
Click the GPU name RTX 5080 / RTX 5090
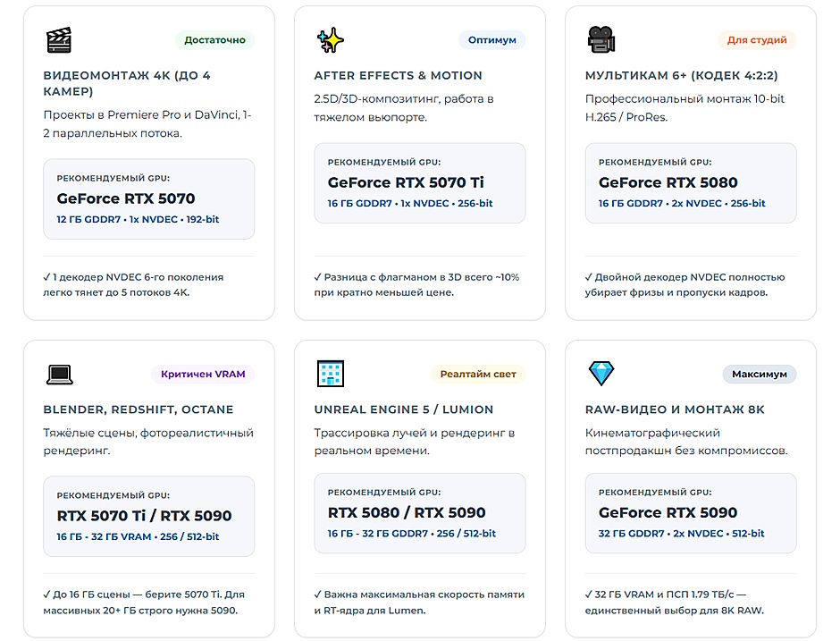point(407,512)
